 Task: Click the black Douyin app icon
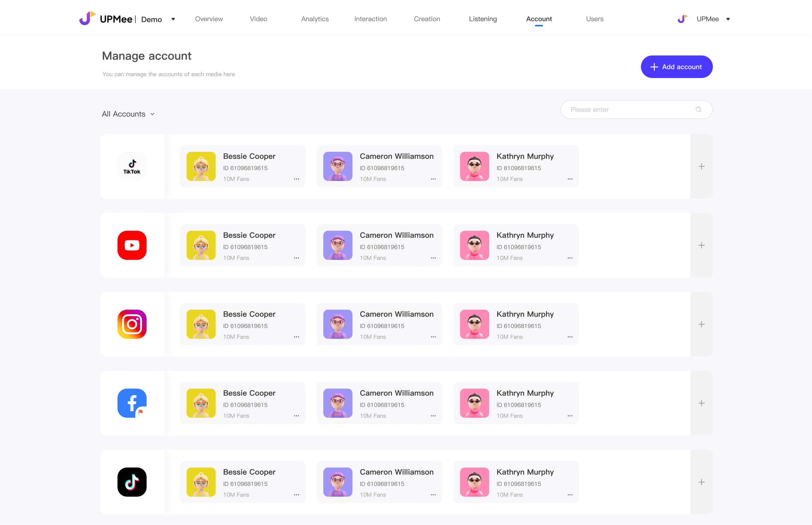pyautogui.click(x=132, y=482)
